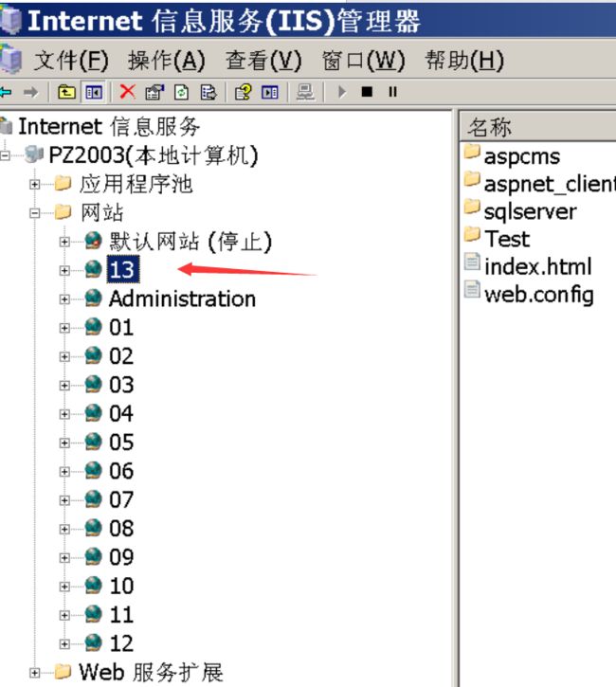This screenshot has width=616, height=687.
Task: Expand the 默认网站 (停止) node
Action: (64, 242)
